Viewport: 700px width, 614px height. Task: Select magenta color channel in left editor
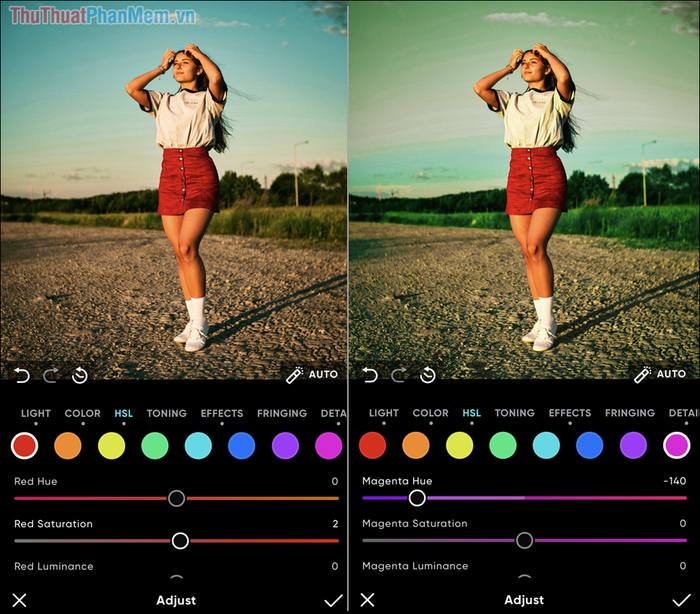[x=329, y=446]
